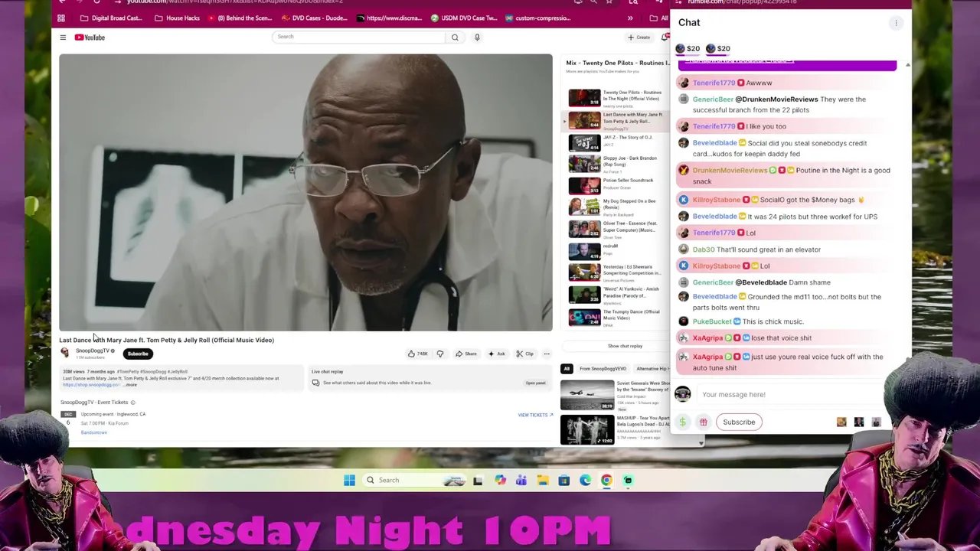
Task: Click the 'Your message here!' chat input
Action: click(x=789, y=394)
